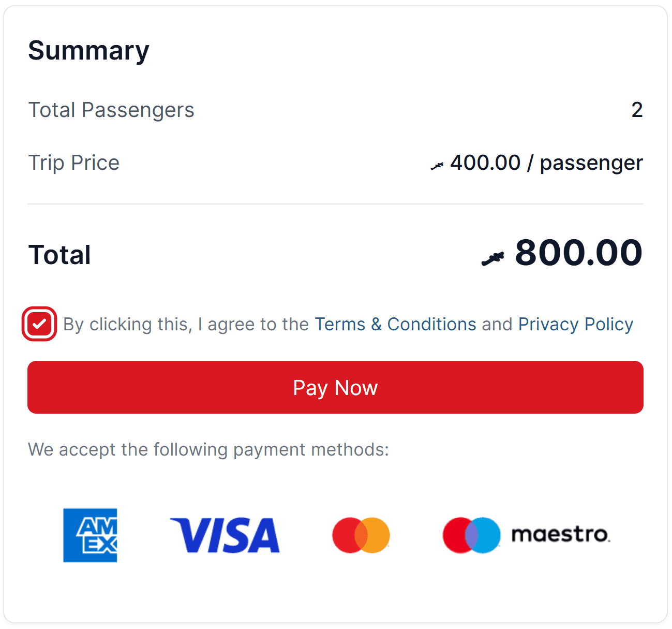Open the Terms & Conditions link
This screenshot has width=672, height=629.
(395, 324)
